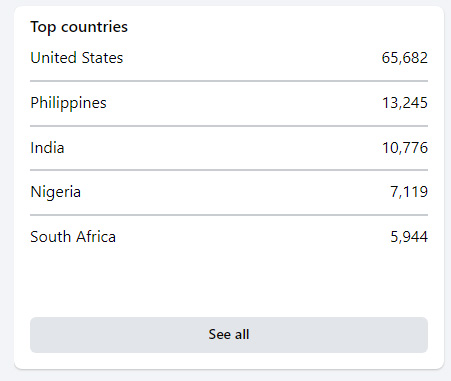Select the 5,944 South Africa count
The image size is (451, 381).
(x=409, y=237)
